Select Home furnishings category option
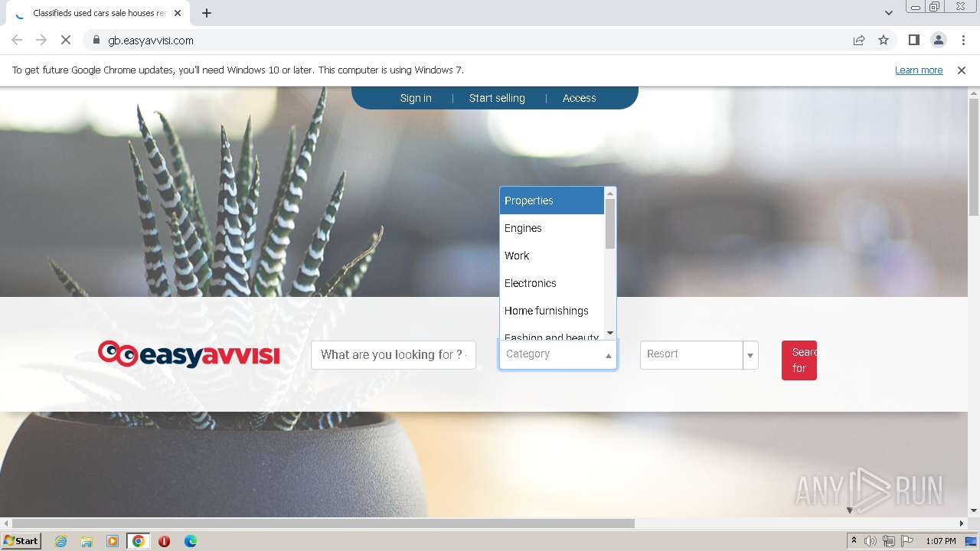The height and width of the screenshot is (551, 980). point(552,311)
